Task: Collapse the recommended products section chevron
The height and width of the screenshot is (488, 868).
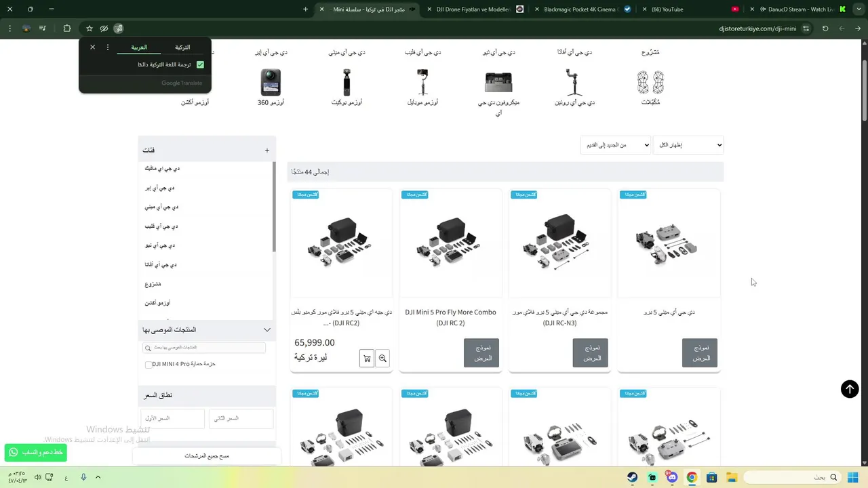Action: point(267,330)
